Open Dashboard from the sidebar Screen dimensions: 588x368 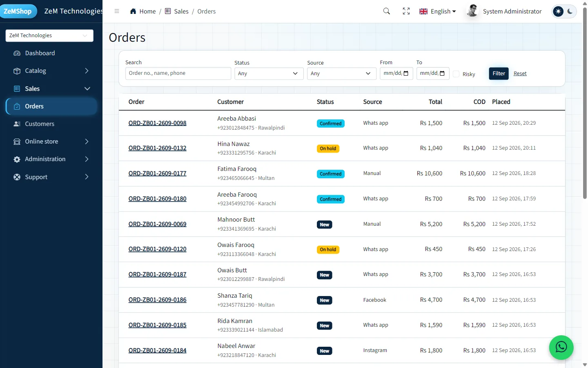(x=51, y=53)
